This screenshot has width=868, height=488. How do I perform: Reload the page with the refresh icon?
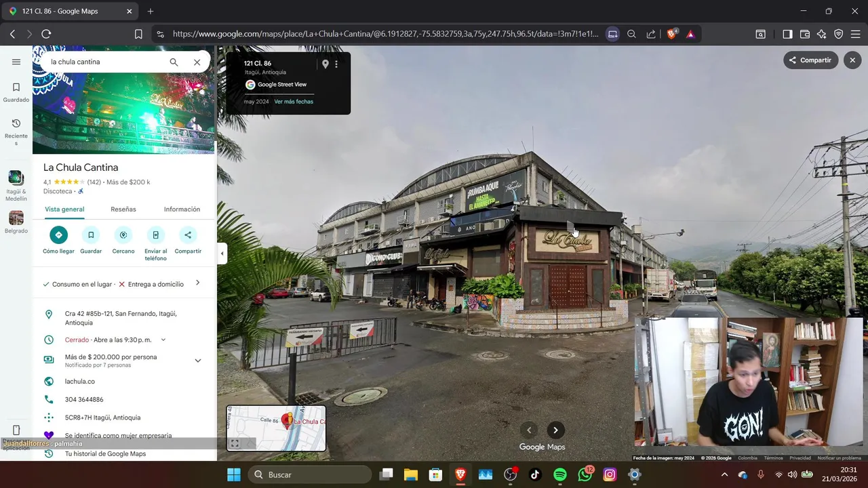tap(46, 34)
